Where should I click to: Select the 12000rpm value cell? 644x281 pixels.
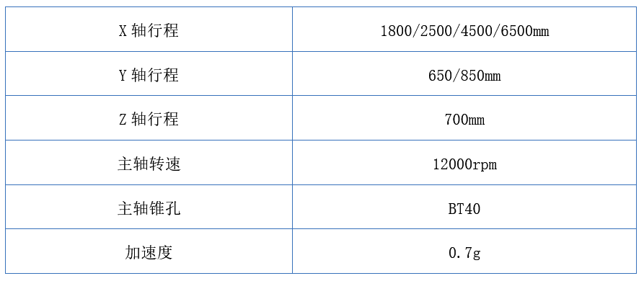point(464,162)
